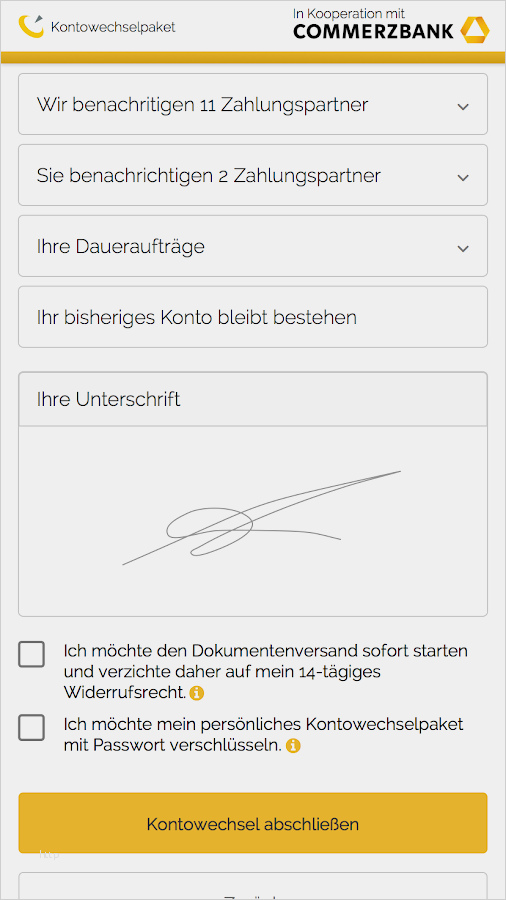The width and height of the screenshot is (506, 900).
Task: Click the 'Ihre Unterschrift' panel header
Action: pos(253,399)
